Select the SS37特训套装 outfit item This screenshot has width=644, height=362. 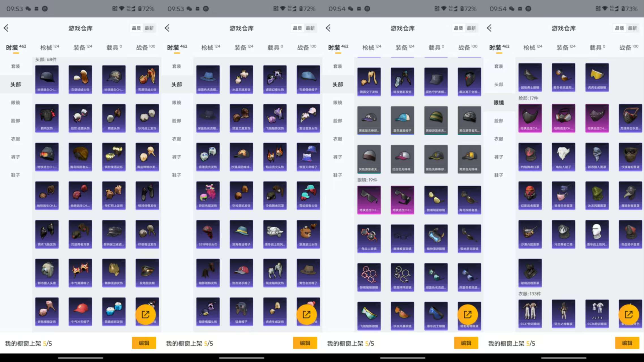(530, 314)
